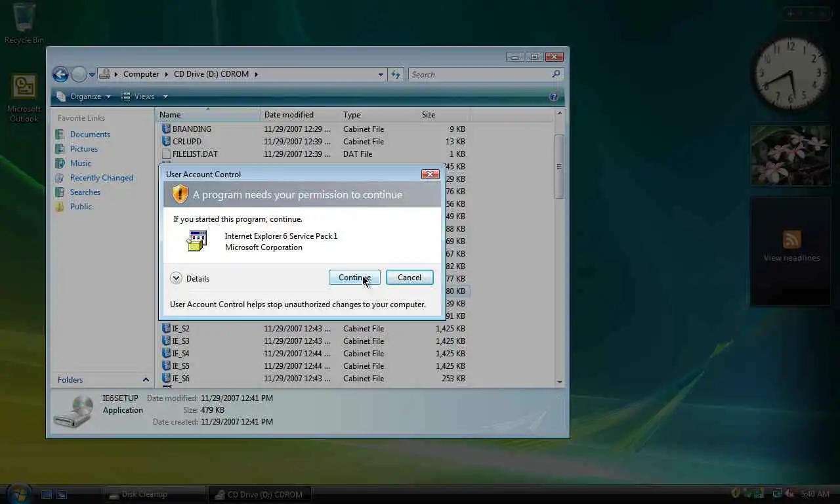
Task: Click the flower slideshow gadget
Action: [791, 156]
